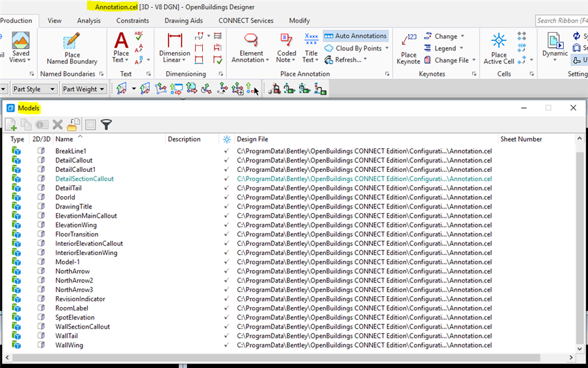The height and width of the screenshot is (368, 588).
Task: Click the 3D cube icon in DoorId row
Action: tap(41, 197)
